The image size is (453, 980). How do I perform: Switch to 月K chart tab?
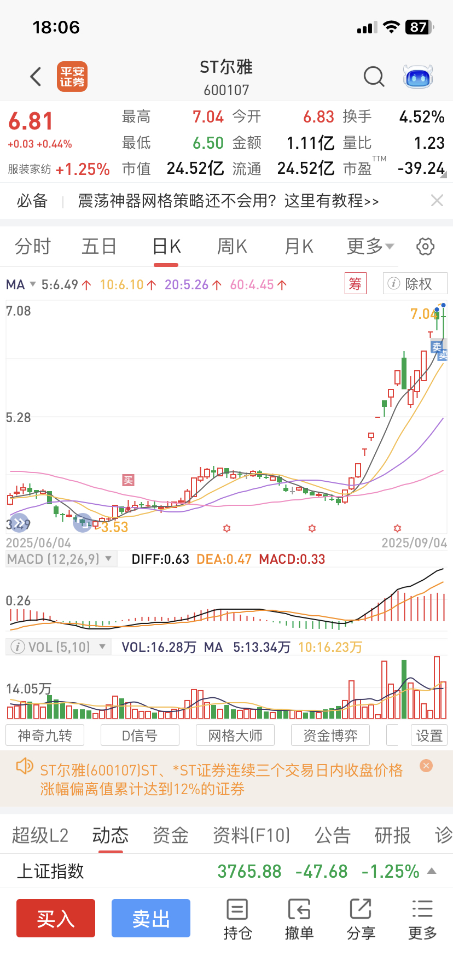click(x=299, y=247)
